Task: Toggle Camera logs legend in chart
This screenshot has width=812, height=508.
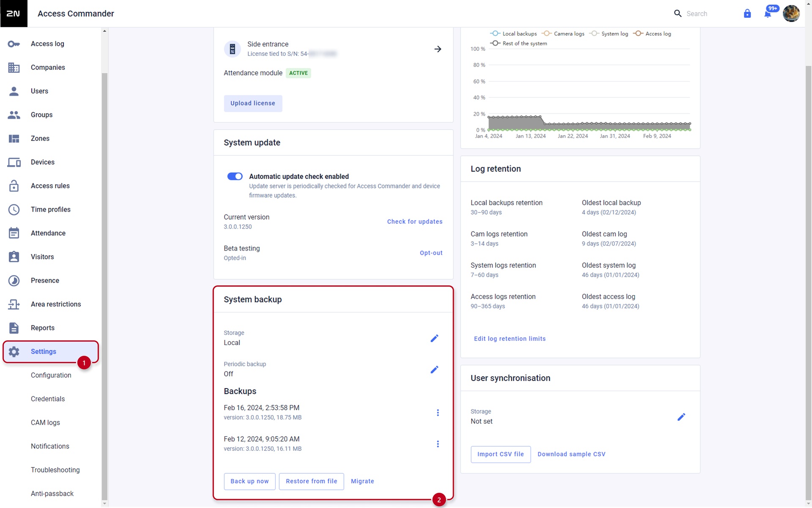Action: [x=563, y=34]
